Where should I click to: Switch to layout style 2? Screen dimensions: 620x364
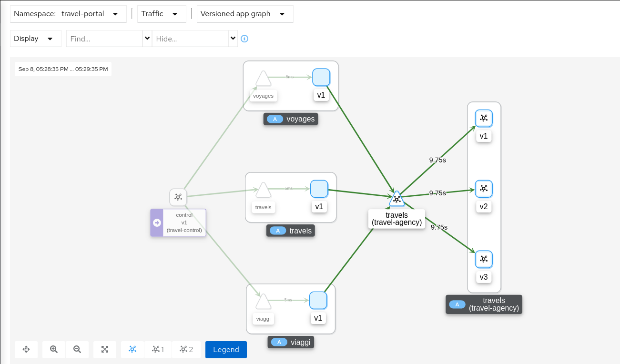point(186,349)
